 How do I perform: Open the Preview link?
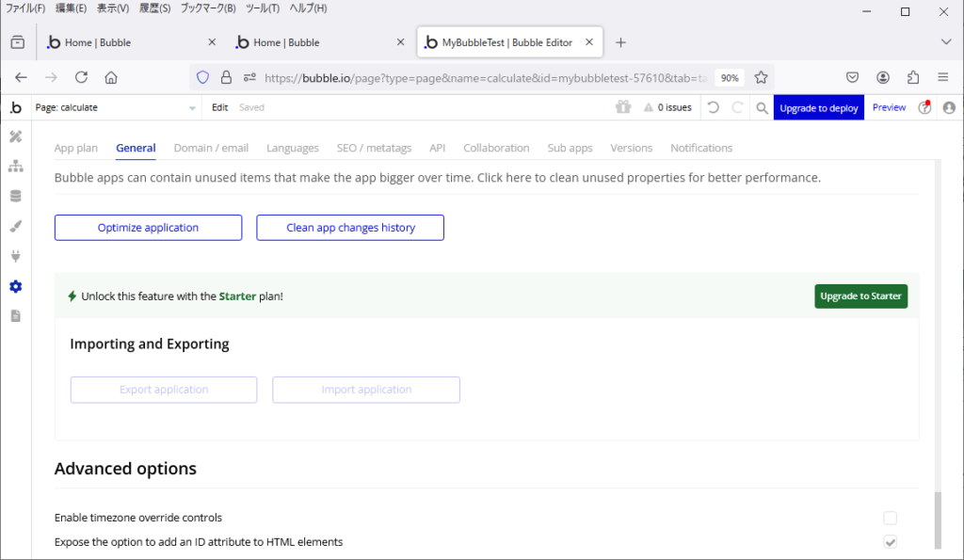(889, 107)
